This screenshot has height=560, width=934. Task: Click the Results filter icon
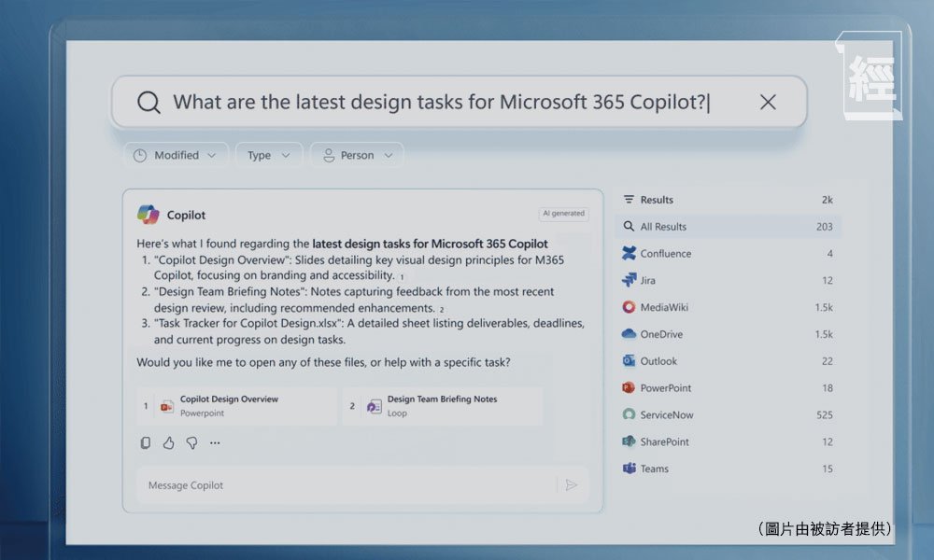(x=629, y=200)
